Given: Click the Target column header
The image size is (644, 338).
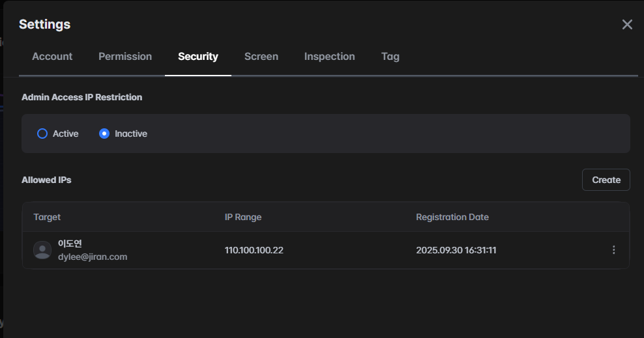Looking at the screenshot, I should pyautogui.click(x=47, y=217).
